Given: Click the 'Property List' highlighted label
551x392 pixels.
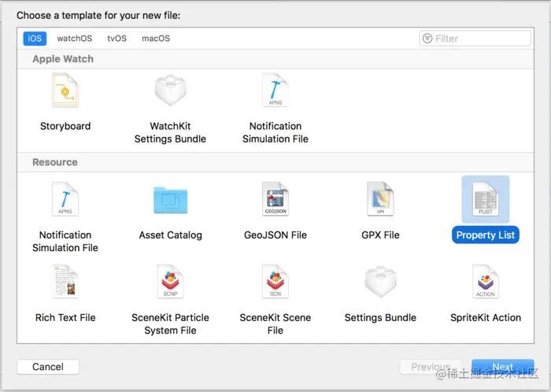Looking at the screenshot, I should [x=486, y=235].
